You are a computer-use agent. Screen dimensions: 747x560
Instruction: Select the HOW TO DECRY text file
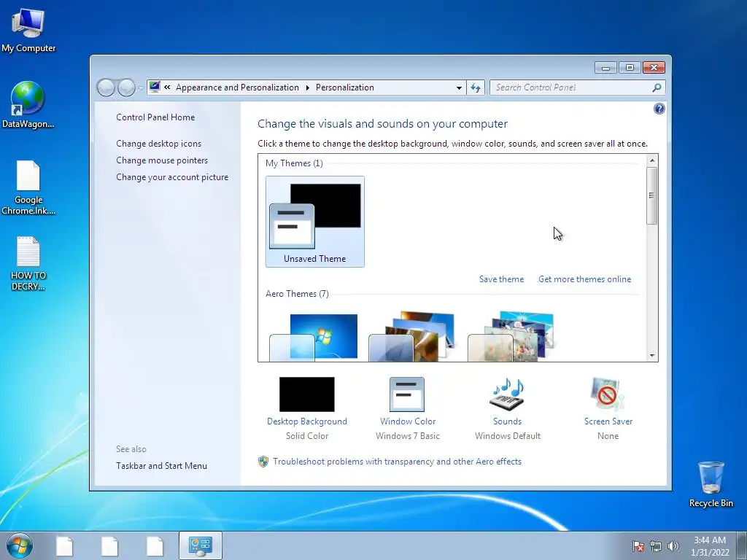28,263
